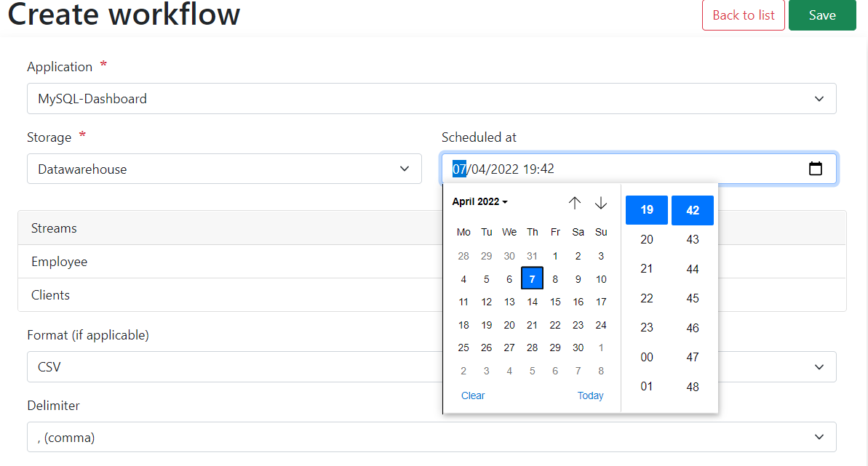Expand the April 2022 month-year picker
This screenshot has height=466, width=868.
point(479,202)
